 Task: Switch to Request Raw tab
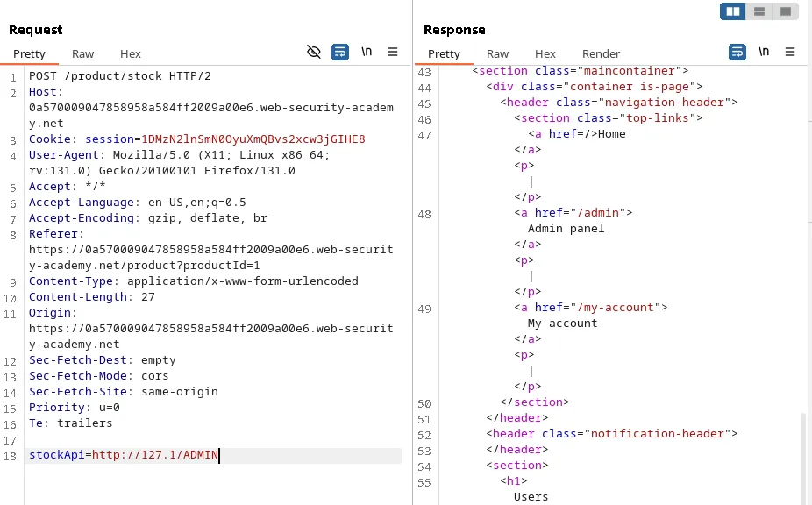[x=82, y=53]
